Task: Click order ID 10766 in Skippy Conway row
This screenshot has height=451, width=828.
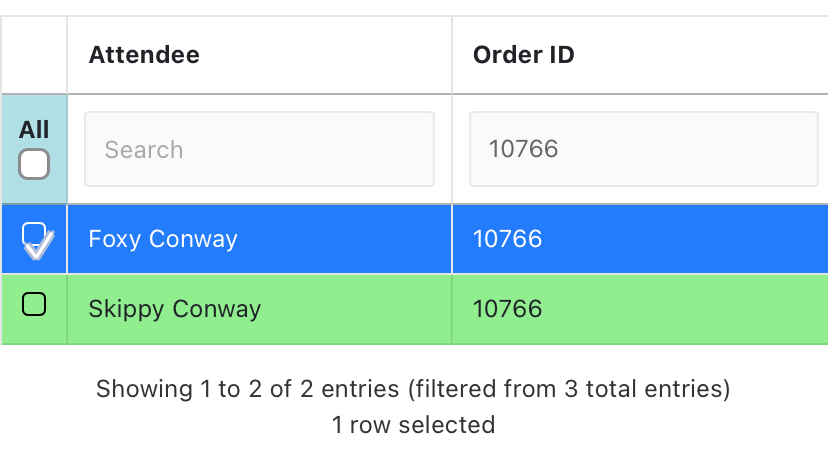Action: tap(508, 309)
